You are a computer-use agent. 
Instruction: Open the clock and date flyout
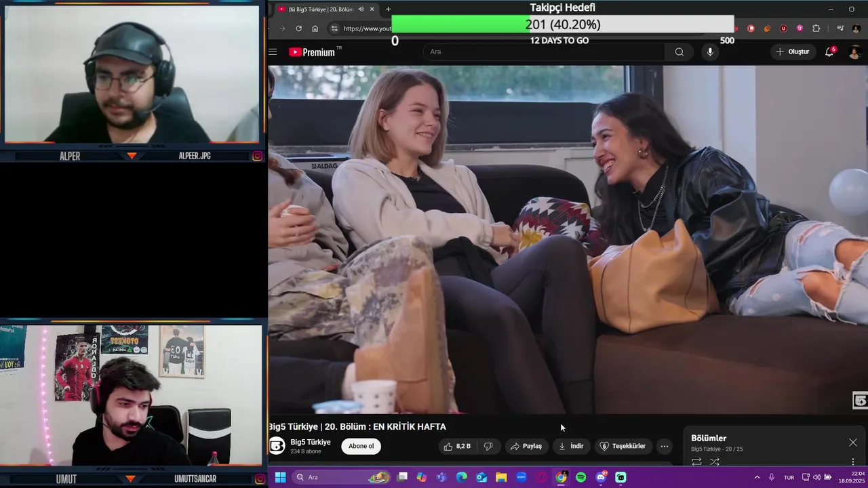tap(853, 477)
